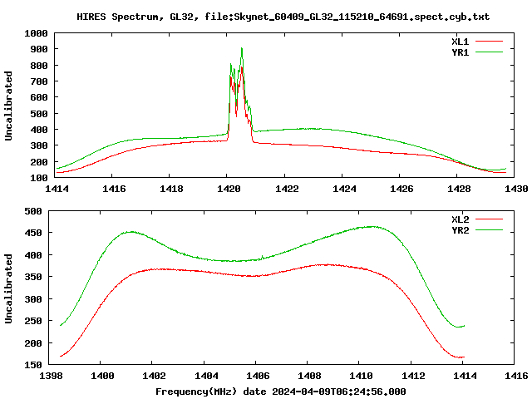Click the 450 y-axis label on bottom plot

pos(33,233)
